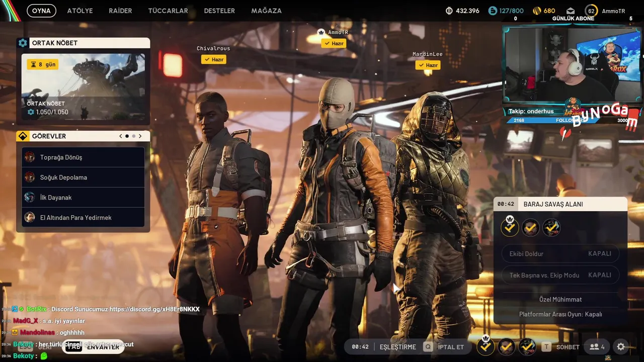Toggle Tek Başına vs. Ekip Modu

(560, 275)
